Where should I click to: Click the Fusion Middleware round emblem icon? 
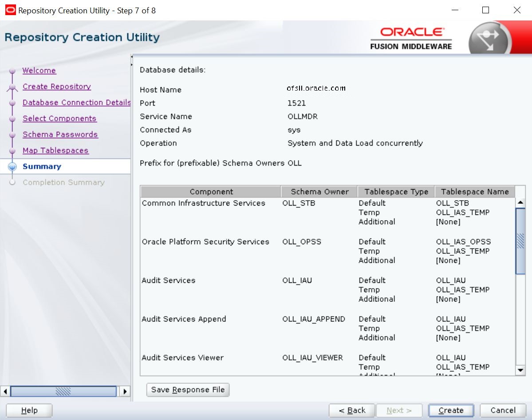[x=489, y=38]
